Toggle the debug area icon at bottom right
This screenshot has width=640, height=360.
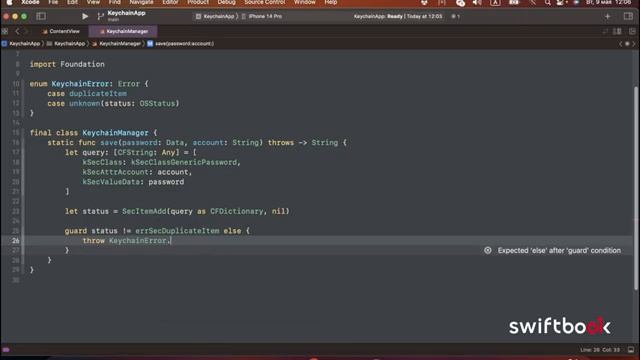coord(631,350)
